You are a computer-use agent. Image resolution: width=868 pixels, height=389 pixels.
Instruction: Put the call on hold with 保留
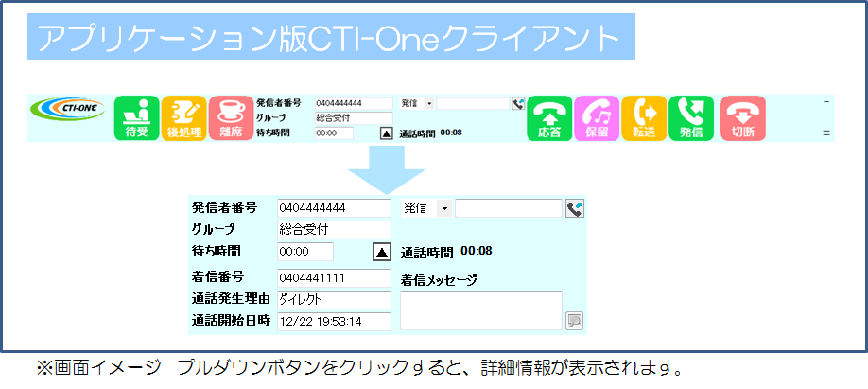pos(597,118)
